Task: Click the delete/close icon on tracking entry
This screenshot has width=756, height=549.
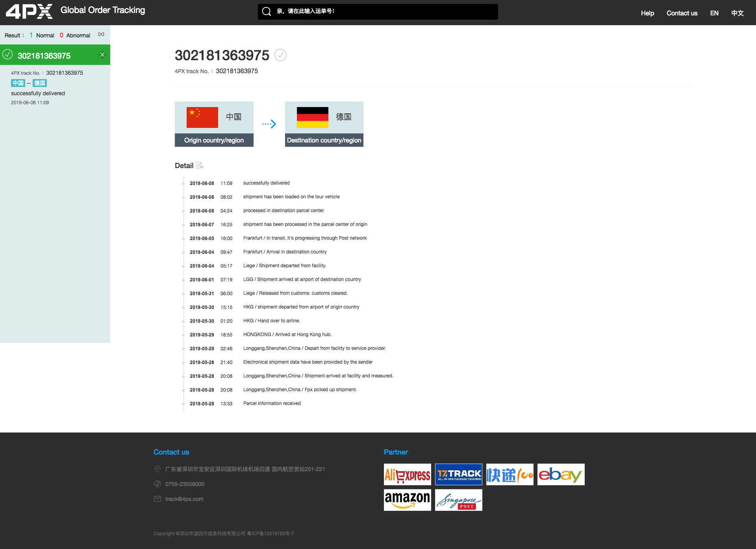Action: click(102, 55)
